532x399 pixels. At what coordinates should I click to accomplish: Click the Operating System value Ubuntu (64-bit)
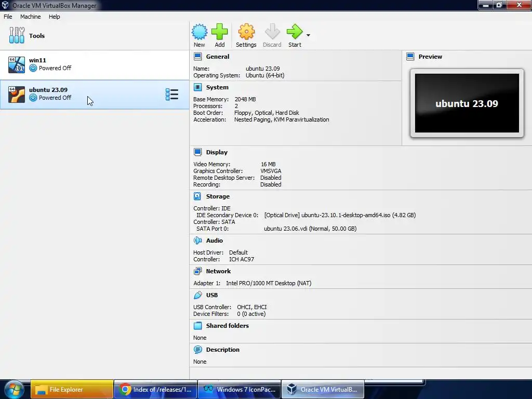[x=265, y=75]
